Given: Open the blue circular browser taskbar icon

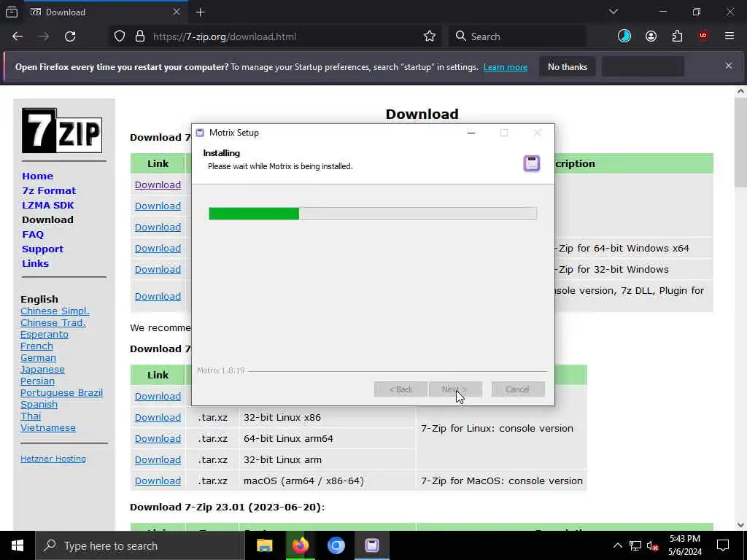Looking at the screenshot, I should [336, 545].
